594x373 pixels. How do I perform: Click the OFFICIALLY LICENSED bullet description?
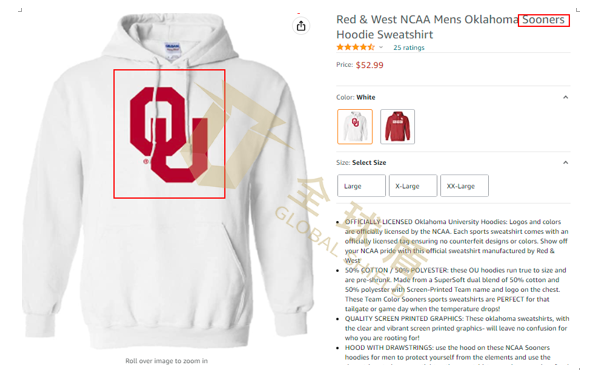[456, 241]
